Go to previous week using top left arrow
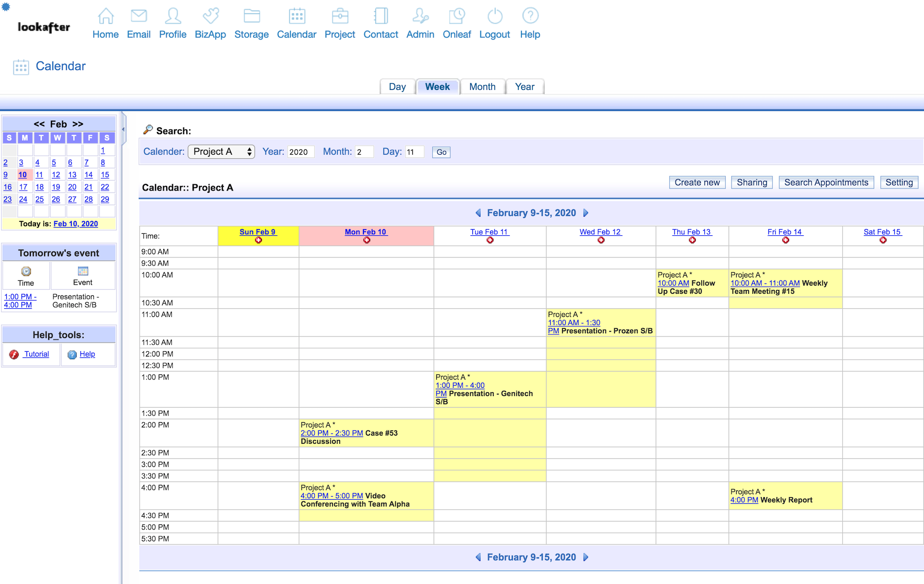This screenshot has width=924, height=584. [478, 213]
